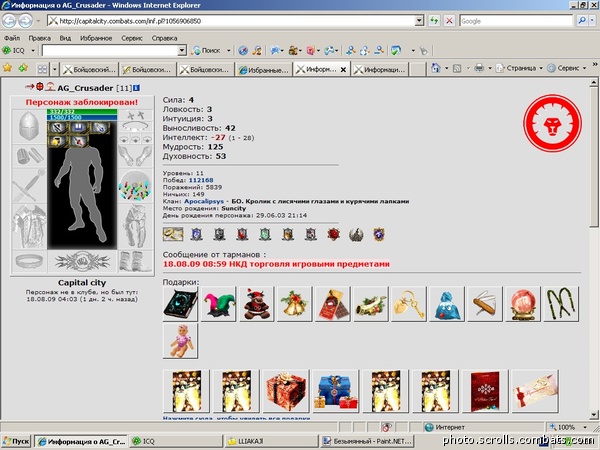600x450 pixels.
Task: Open the Избранное menu
Action: (96, 38)
